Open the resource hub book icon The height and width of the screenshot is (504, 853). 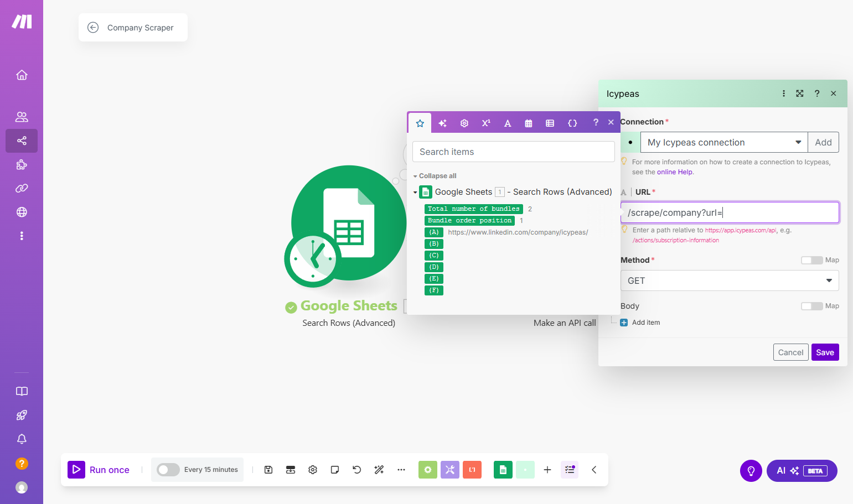point(22,391)
